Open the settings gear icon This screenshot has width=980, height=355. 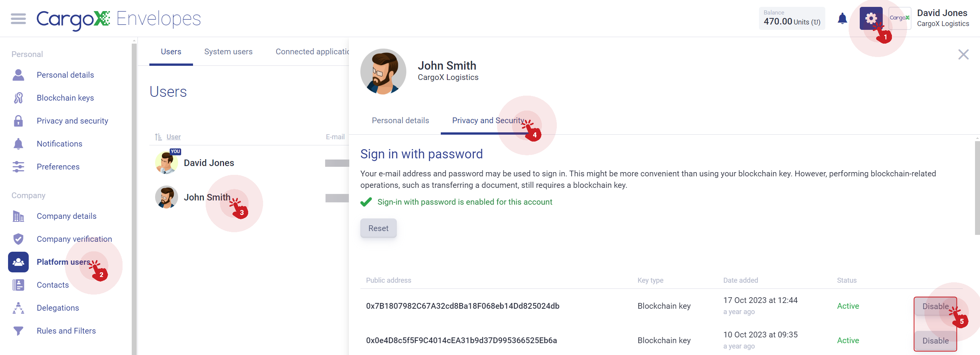point(871,18)
